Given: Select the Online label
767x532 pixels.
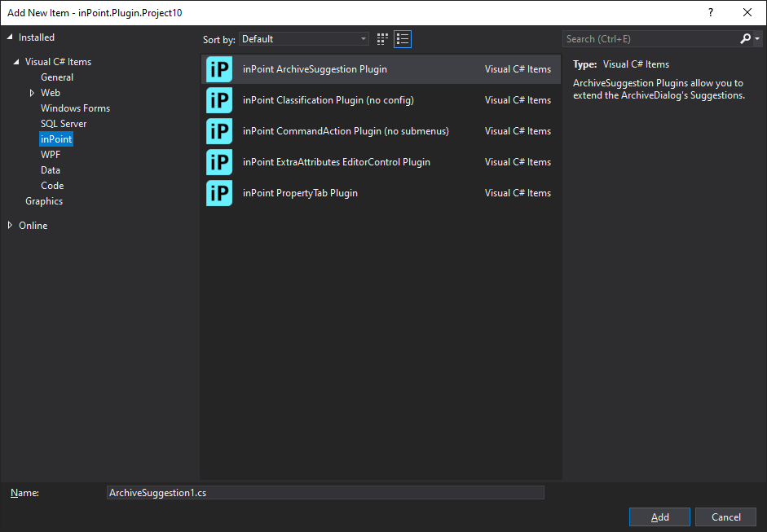Looking at the screenshot, I should point(33,226).
